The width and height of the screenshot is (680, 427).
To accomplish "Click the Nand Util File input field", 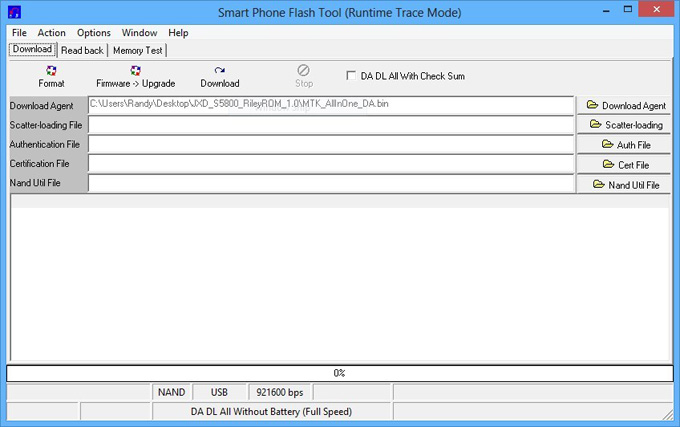I will 331,183.
